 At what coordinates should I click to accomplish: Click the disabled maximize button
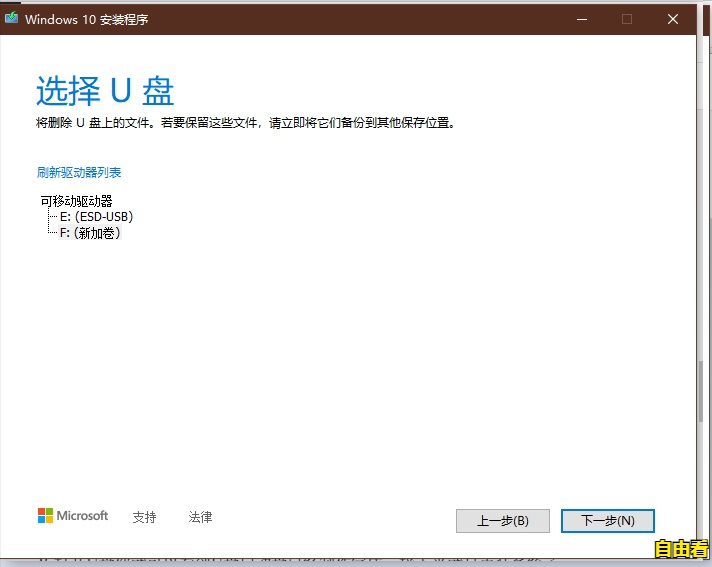pos(627,19)
